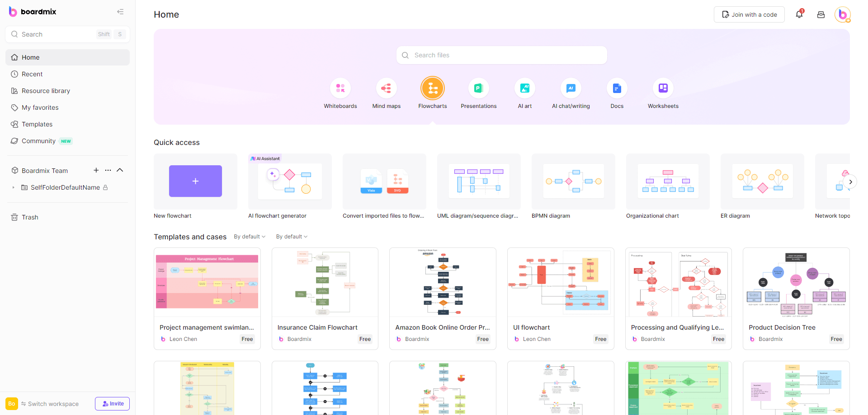
Task: Open the AI art icon
Action: 525,88
